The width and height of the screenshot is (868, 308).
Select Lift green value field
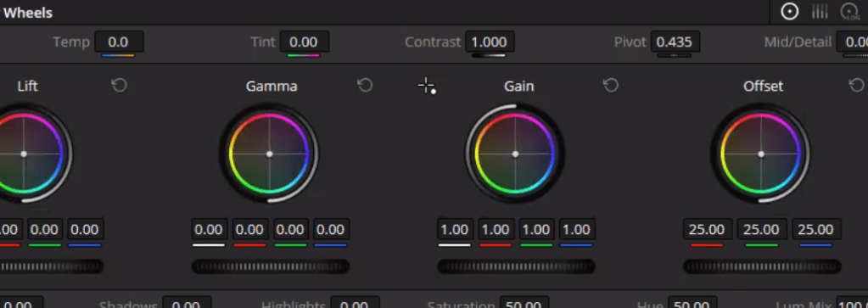[x=45, y=229]
